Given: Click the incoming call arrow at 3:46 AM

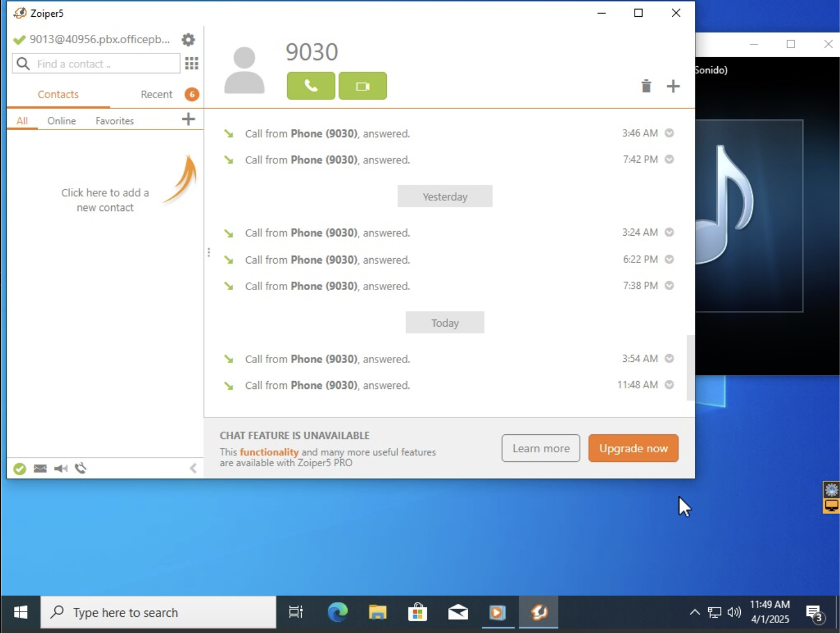Looking at the screenshot, I should coord(229,134).
